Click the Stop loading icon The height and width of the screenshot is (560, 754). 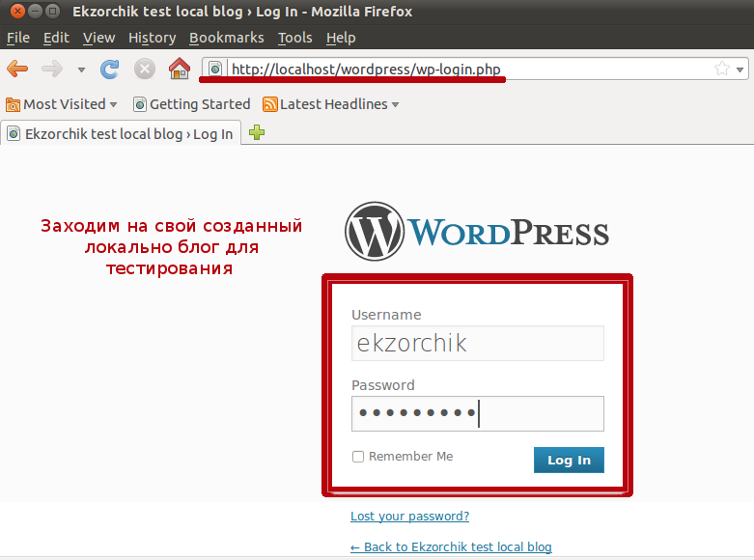click(x=145, y=69)
